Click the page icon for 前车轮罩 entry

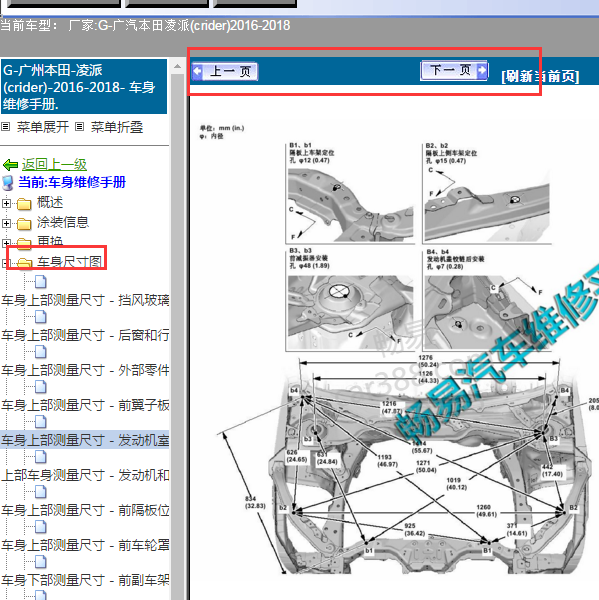41,527
